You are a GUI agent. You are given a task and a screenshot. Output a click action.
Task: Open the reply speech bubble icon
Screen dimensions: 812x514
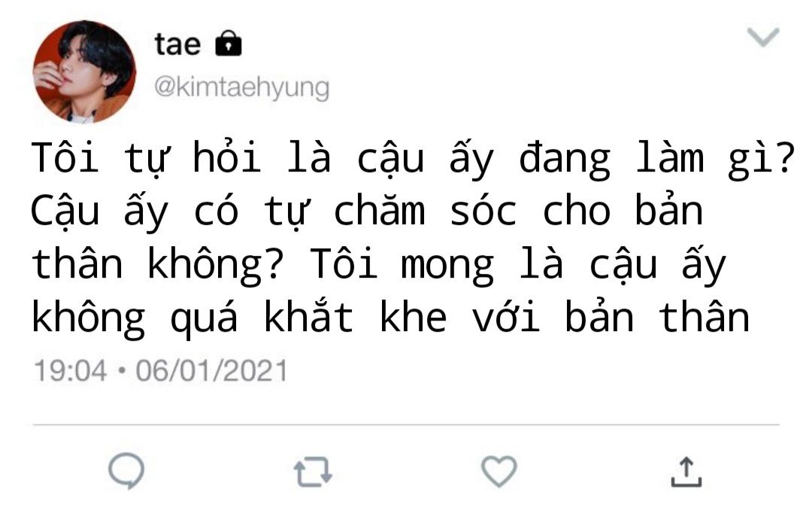(126, 470)
